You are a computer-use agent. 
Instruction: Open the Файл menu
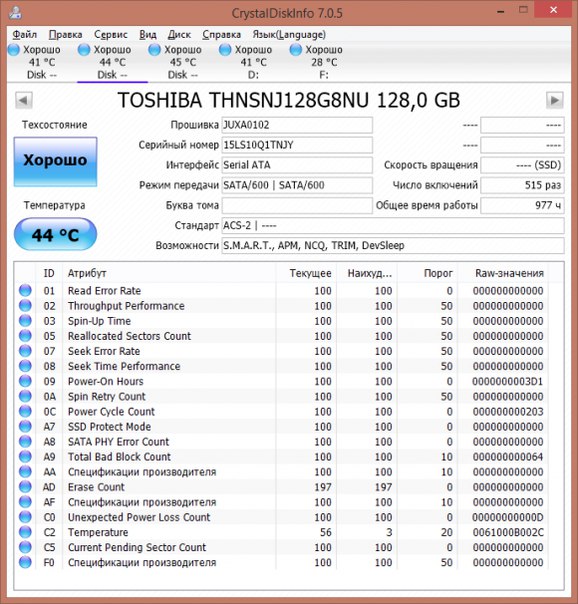coord(25,35)
